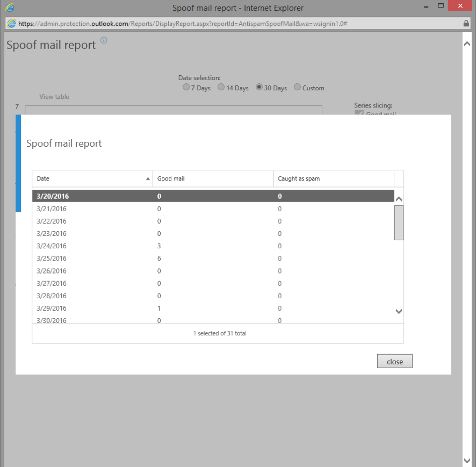The width and height of the screenshot is (476, 467).
Task: Select the 7 Days radio button
Action: click(x=186, y=88)
